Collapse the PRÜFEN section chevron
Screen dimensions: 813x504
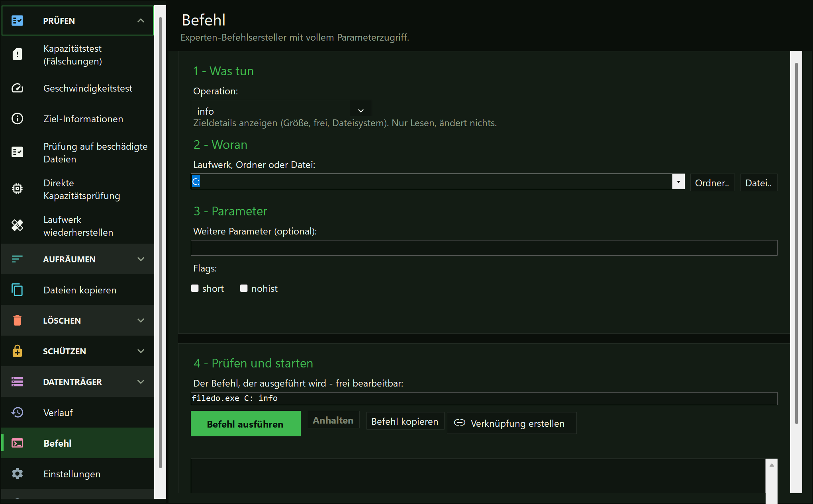coord(141,21)
